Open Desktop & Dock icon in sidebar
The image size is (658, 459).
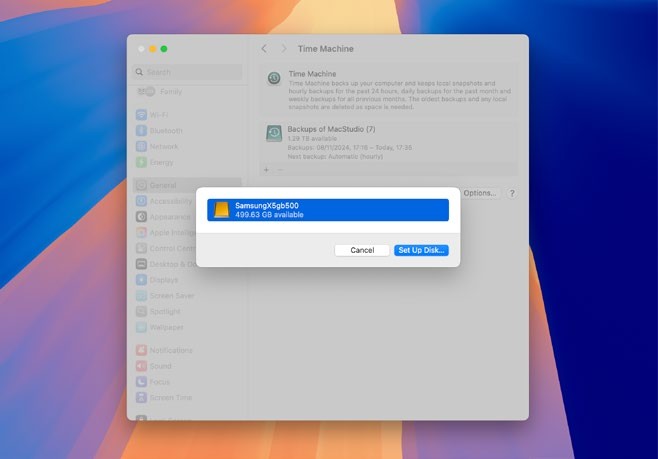coord(141,264)
